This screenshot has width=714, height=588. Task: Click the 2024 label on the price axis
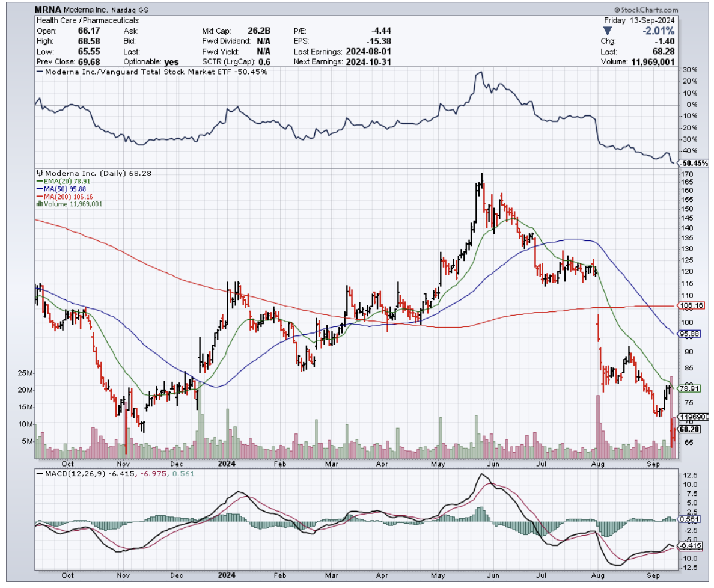[227, 464]
